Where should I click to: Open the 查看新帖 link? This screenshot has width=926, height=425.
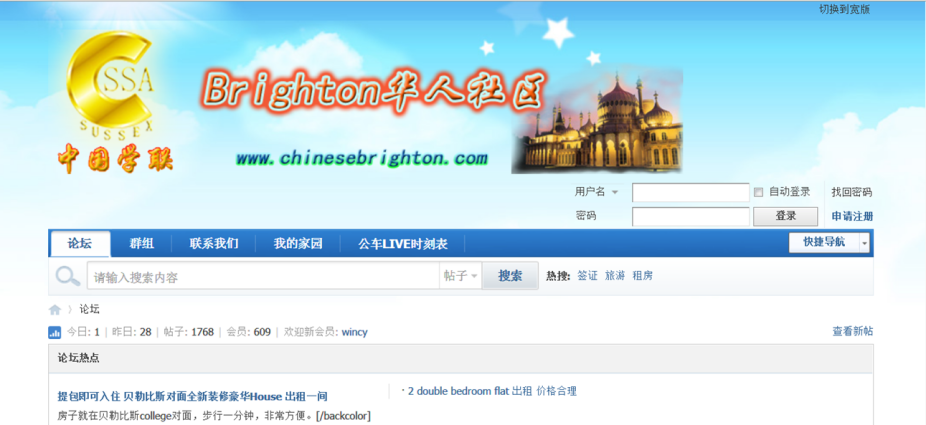852,332
